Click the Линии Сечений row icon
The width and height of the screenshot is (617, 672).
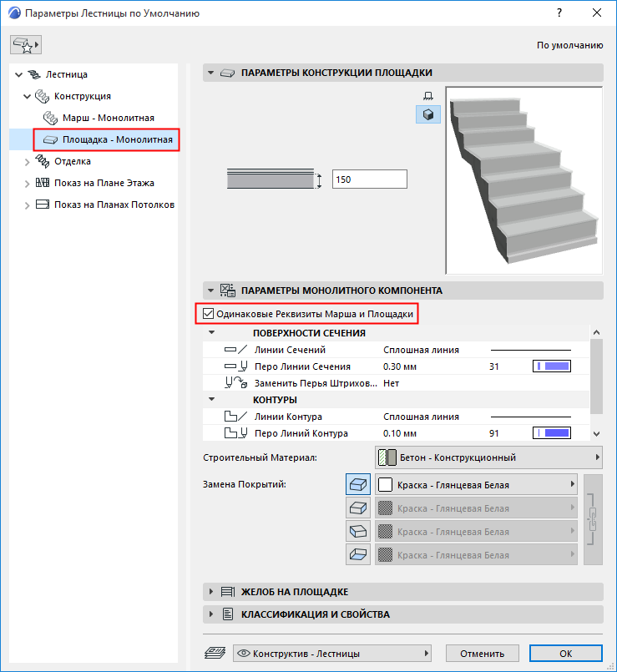(235, 350)
